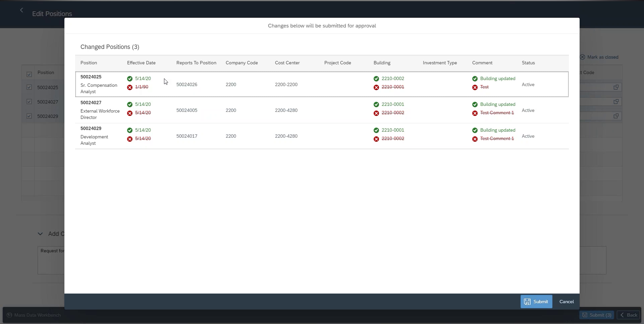Click the save icon on the Submit button

(x=527, y=302)
